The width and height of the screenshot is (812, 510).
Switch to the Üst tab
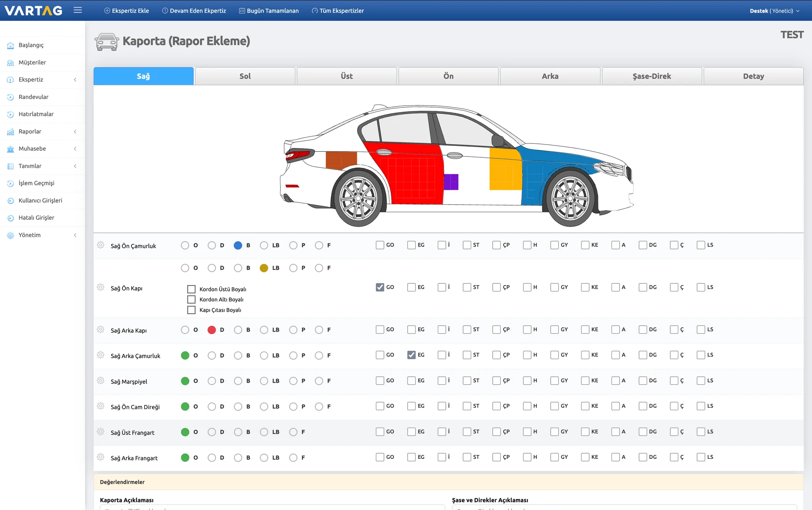[x=347, y=76]
